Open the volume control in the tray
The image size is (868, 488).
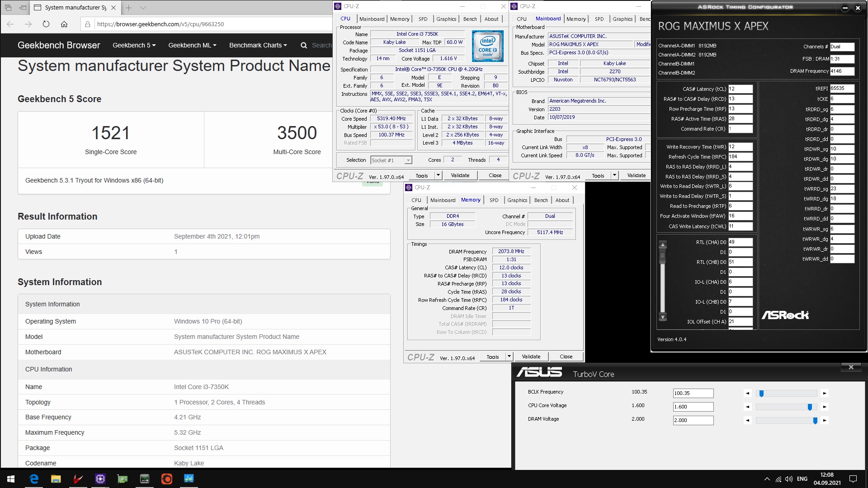coord(789,479)
